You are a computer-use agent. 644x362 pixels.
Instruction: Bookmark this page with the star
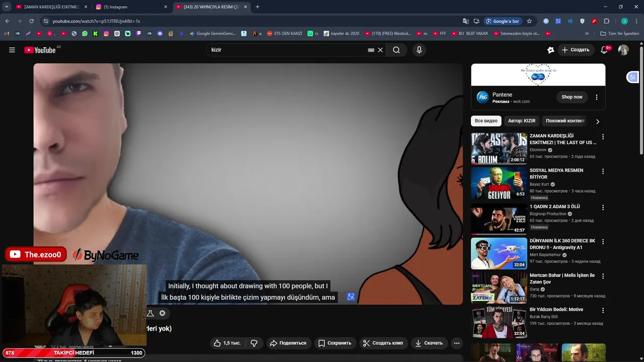529,21
